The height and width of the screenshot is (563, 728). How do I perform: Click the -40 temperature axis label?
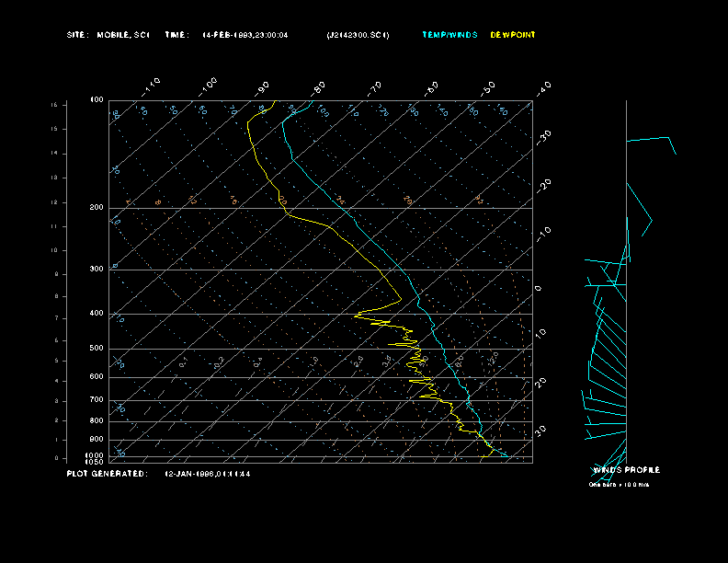(x=542, y=86)
